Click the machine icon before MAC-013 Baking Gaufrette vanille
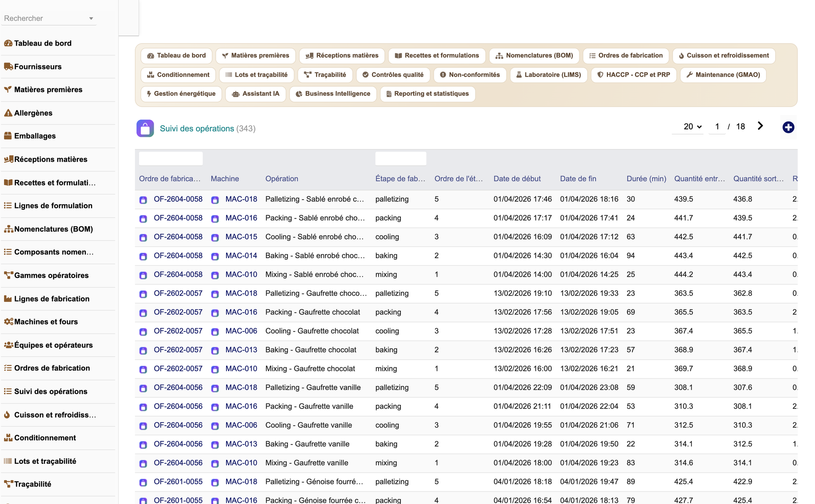This screenshot has width=815, height=504. pyautogui.click(x=215, y=445)
